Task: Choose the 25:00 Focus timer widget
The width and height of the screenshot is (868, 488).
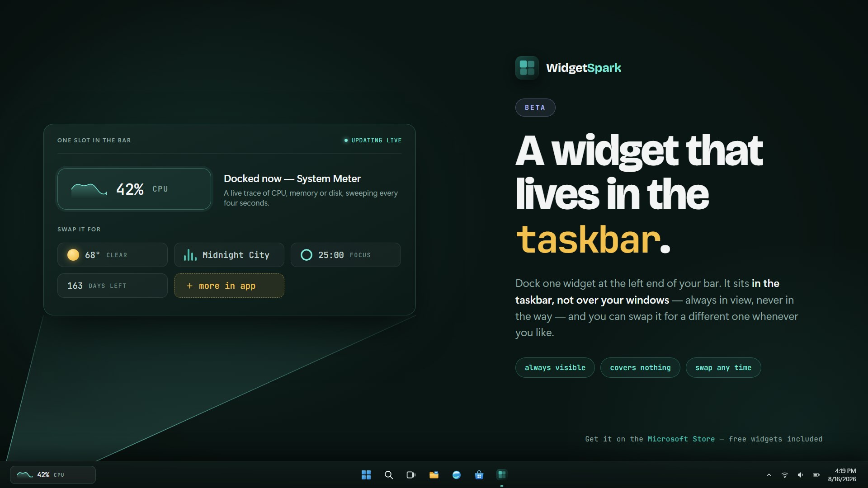Action: 346,255
